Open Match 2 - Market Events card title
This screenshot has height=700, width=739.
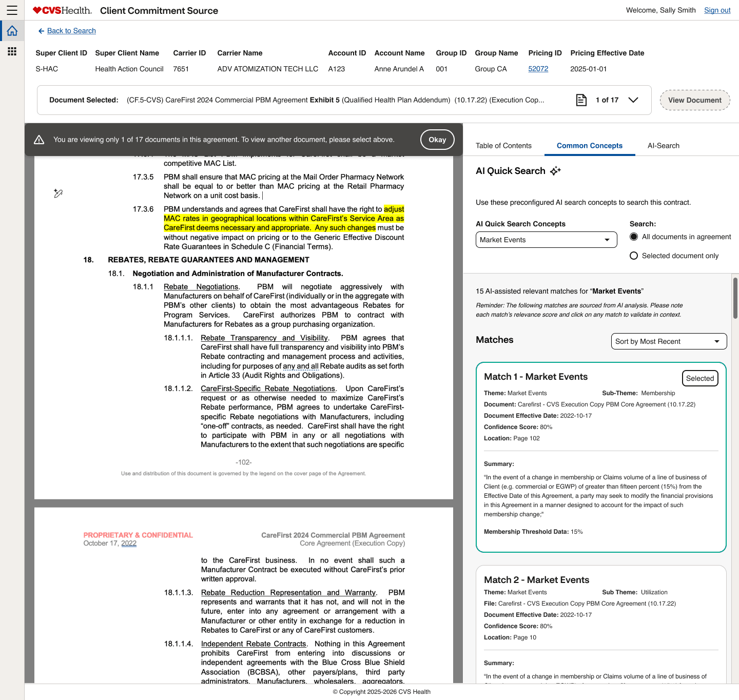(536, 580)
